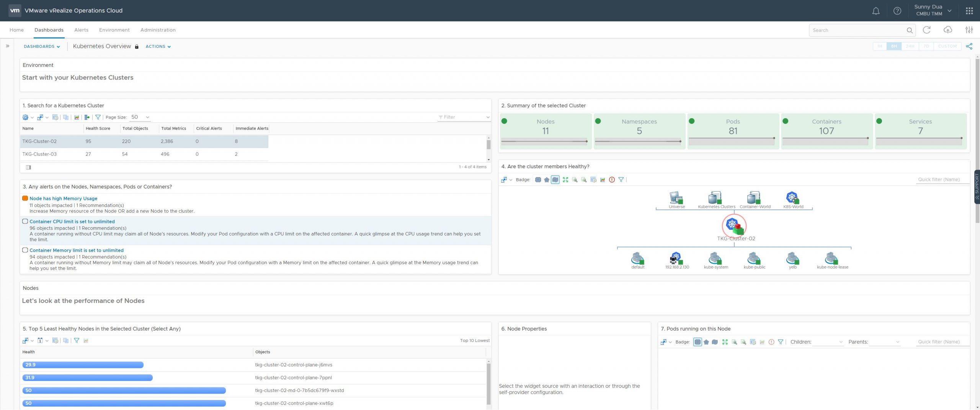
Task: Focus the global Search field
Action: point(857,30)
